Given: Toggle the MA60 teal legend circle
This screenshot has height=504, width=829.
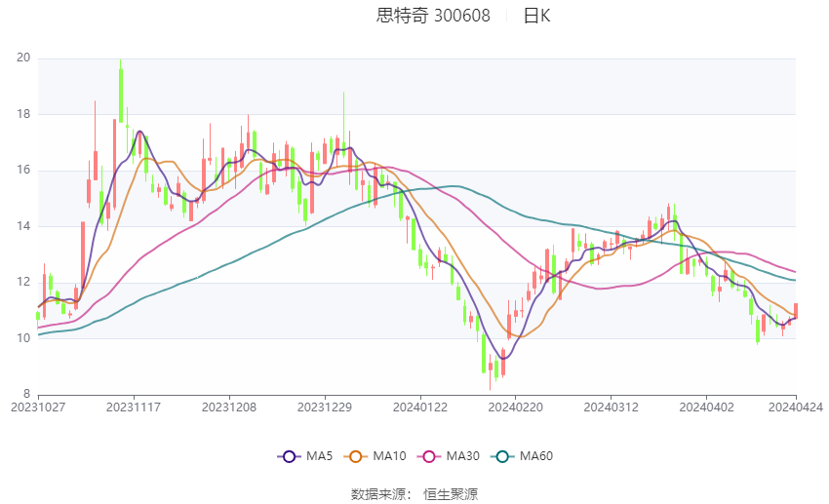Looking at the screenshot, I should [502, 456].
